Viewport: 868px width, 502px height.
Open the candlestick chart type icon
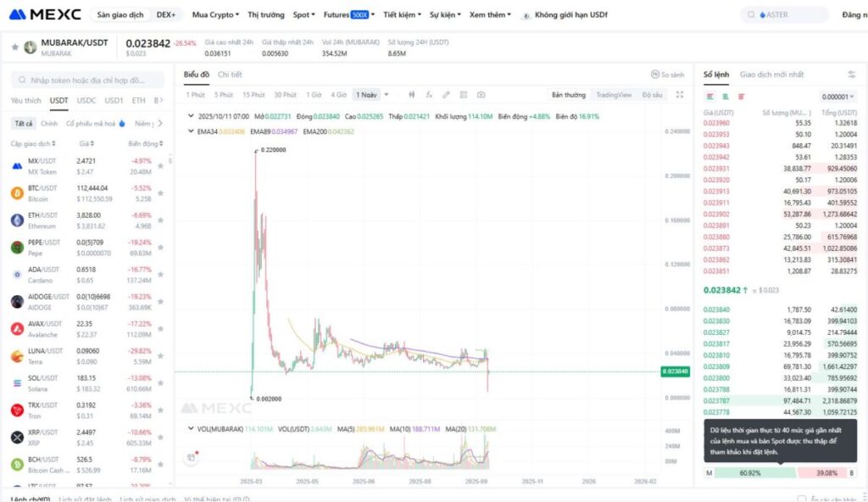click(x=412, y=95)
